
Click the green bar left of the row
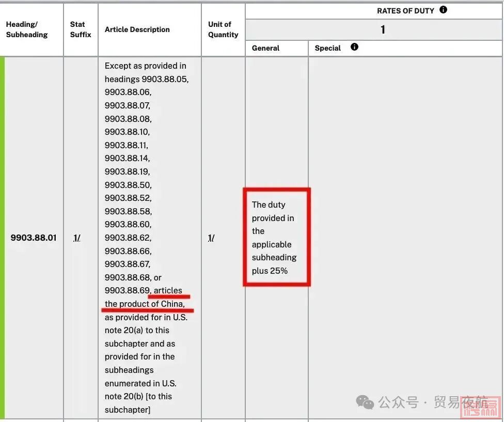pos(3,238)
